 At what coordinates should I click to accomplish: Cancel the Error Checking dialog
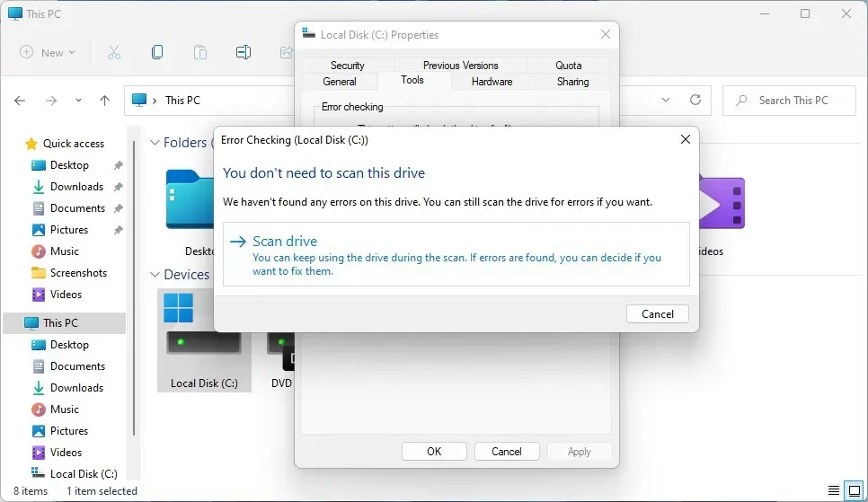pyautogui.click(x=658, y=314)
